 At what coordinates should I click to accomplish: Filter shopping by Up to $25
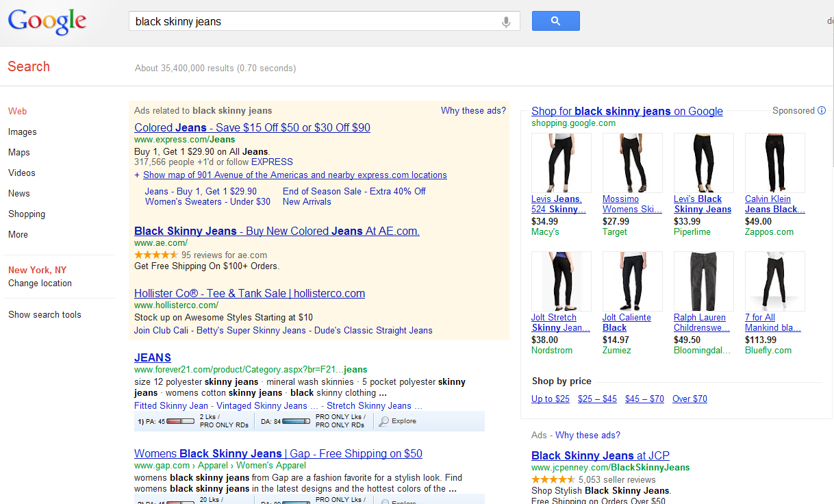pyautogui.click(x=551, y=399)
